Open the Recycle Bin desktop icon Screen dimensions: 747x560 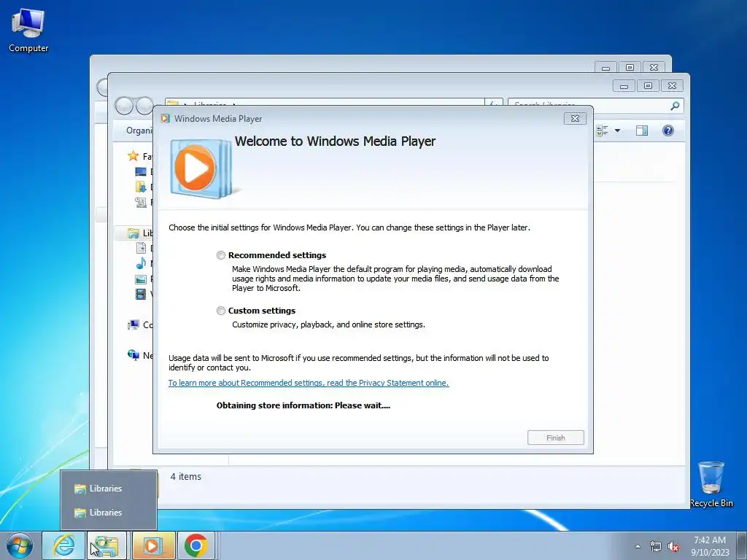(x=711, y=484)
